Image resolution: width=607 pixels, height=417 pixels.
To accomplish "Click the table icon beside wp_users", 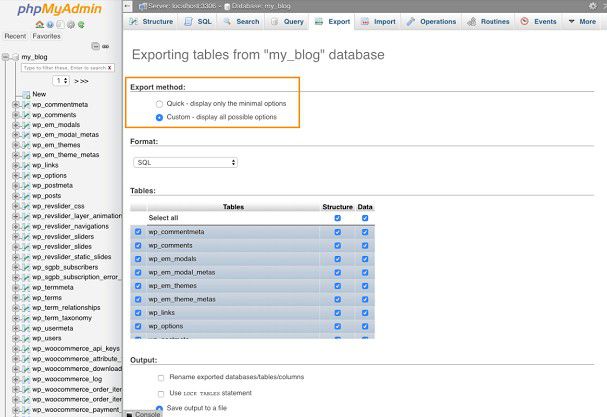I will [26, 338].
